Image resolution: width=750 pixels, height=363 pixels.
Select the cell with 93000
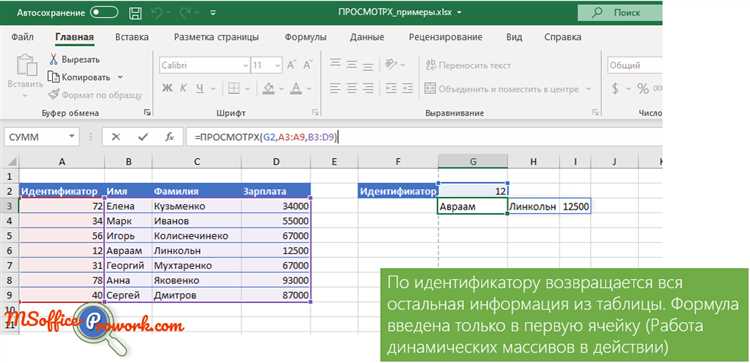coord(276,280)
